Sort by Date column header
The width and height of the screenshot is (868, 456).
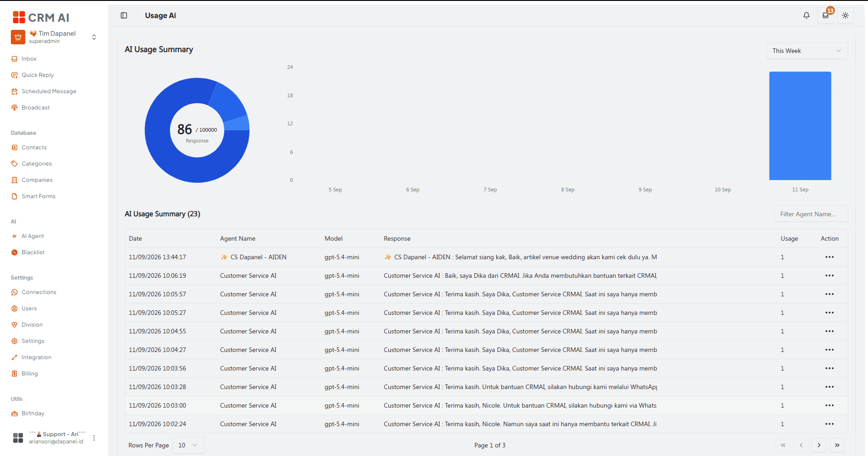click(135, 238)
